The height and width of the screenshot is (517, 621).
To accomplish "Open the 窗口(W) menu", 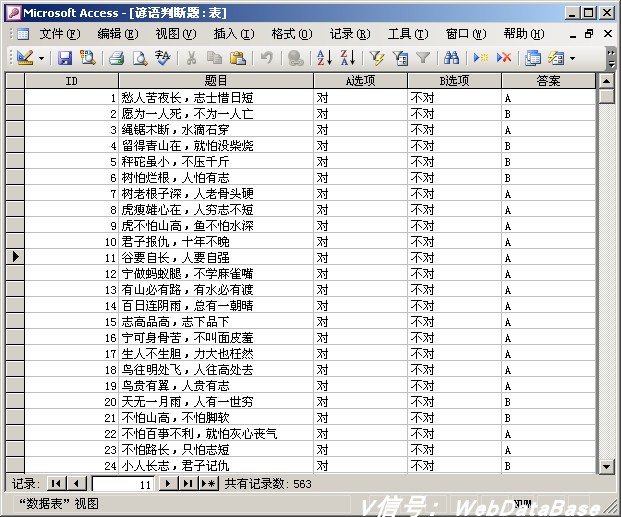I will 466,34.
